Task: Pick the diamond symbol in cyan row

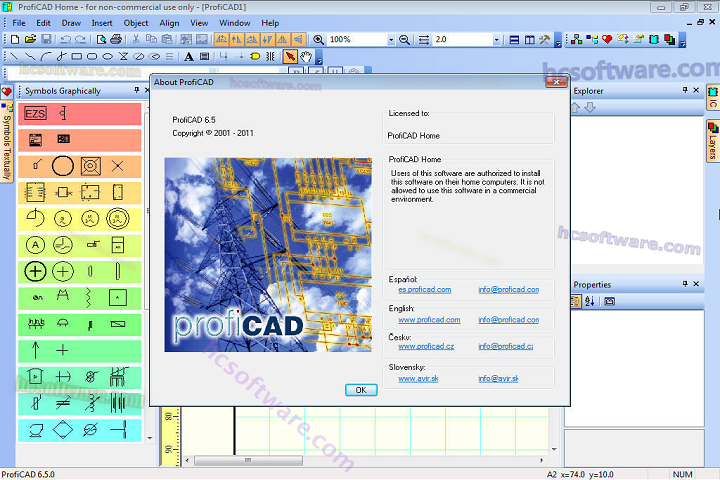Action: [63, 430]
